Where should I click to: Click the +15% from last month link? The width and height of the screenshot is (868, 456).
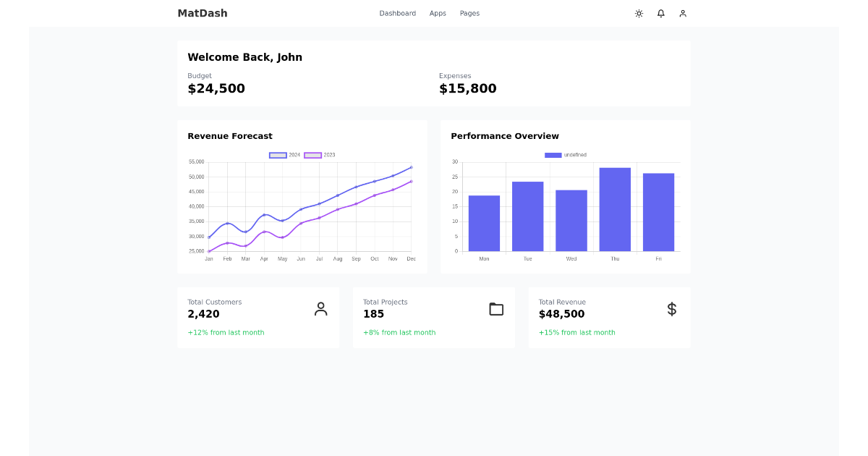click(576, 332)
